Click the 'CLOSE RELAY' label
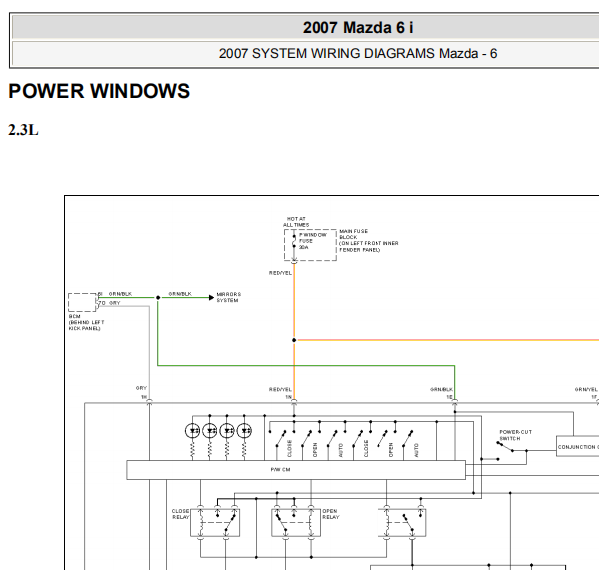 tap(180, 514)
